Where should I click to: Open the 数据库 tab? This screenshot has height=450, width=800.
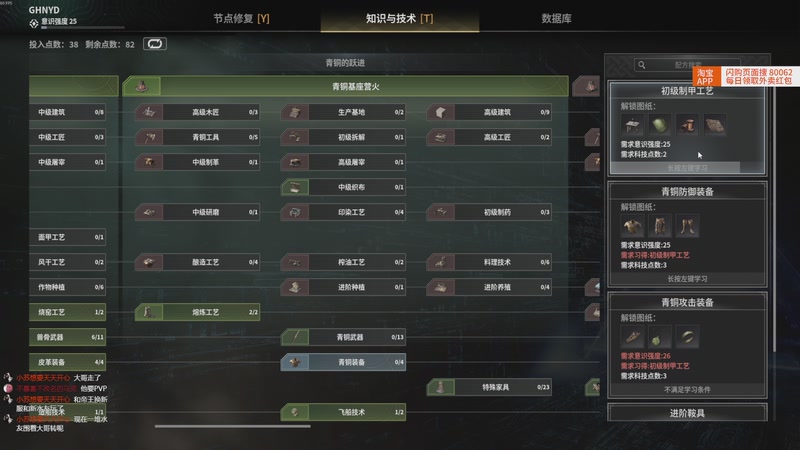556,19
